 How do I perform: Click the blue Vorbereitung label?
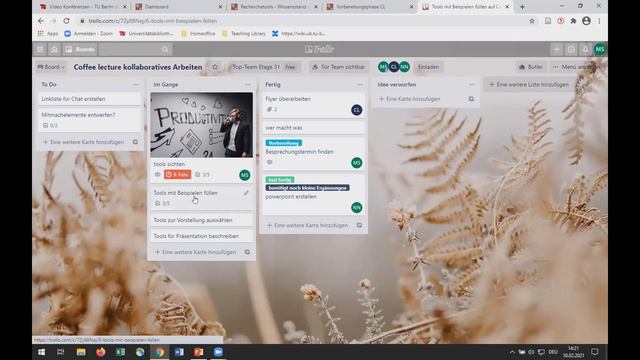point(284,143)
